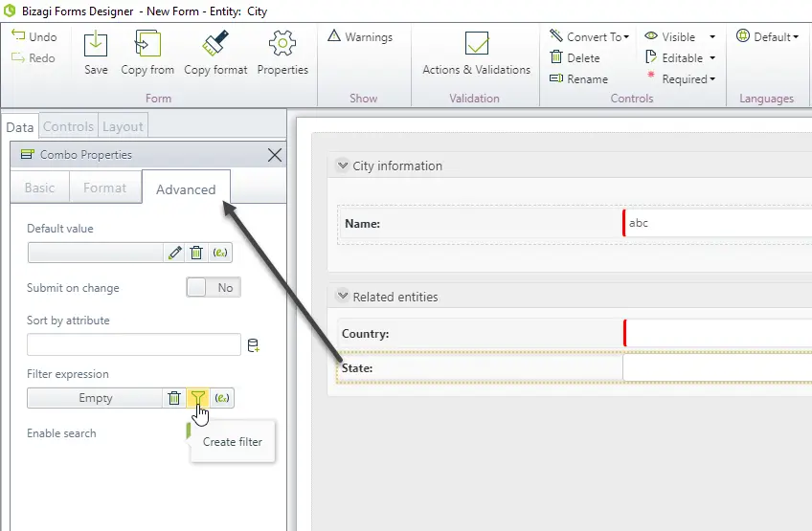The width and height of the screenshot is (812, 531).
Task: Switch to the Layout tab
Action: 123,126
